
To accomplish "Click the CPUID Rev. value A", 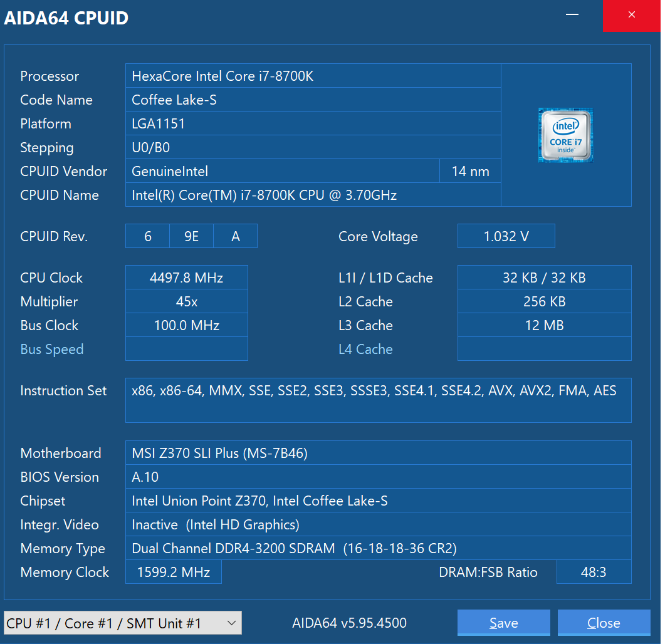I will (x=236, y=236).
